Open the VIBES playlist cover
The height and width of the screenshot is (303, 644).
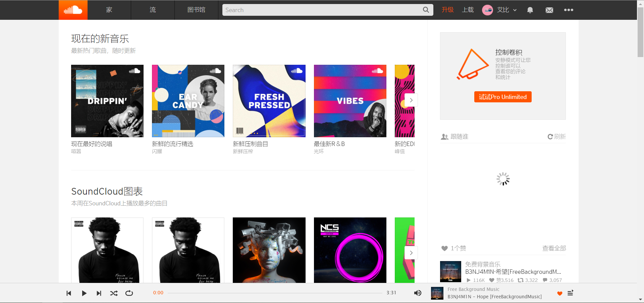(x=350, y=101)
